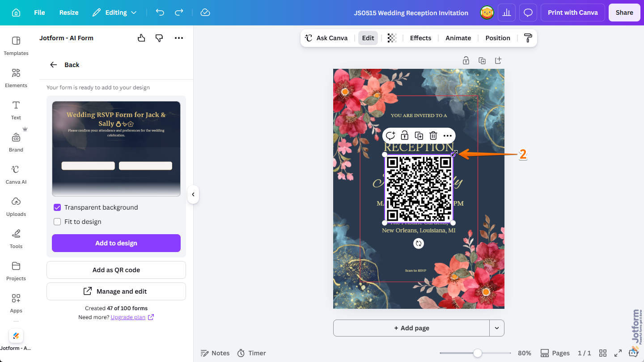Click the Share button

(624, 13)
